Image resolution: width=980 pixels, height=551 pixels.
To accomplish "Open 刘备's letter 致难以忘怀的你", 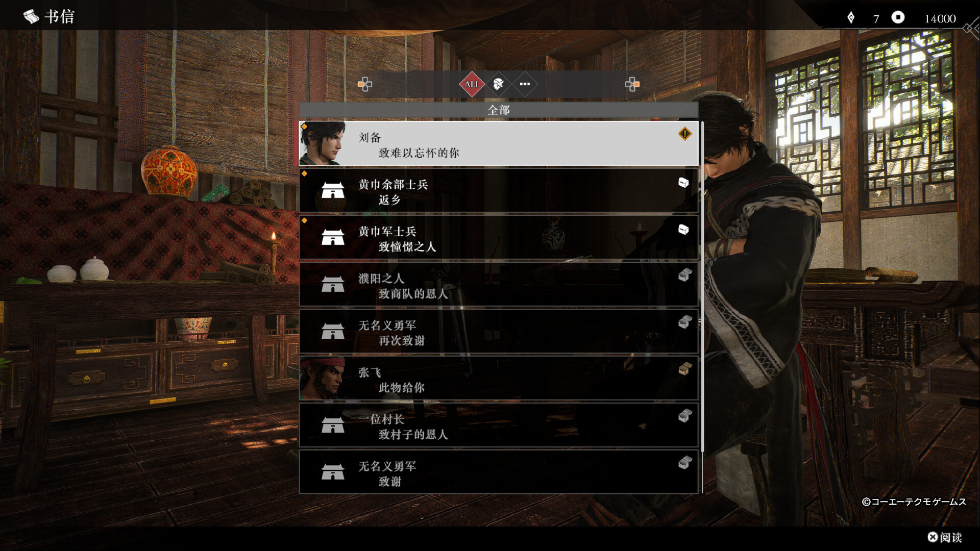I will pos(499,143).
